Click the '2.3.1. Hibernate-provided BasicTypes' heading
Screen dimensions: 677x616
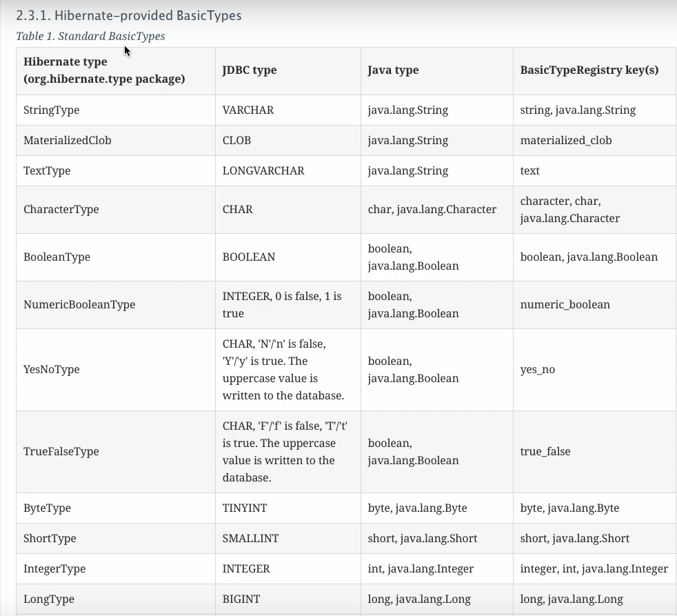[129, 16]
